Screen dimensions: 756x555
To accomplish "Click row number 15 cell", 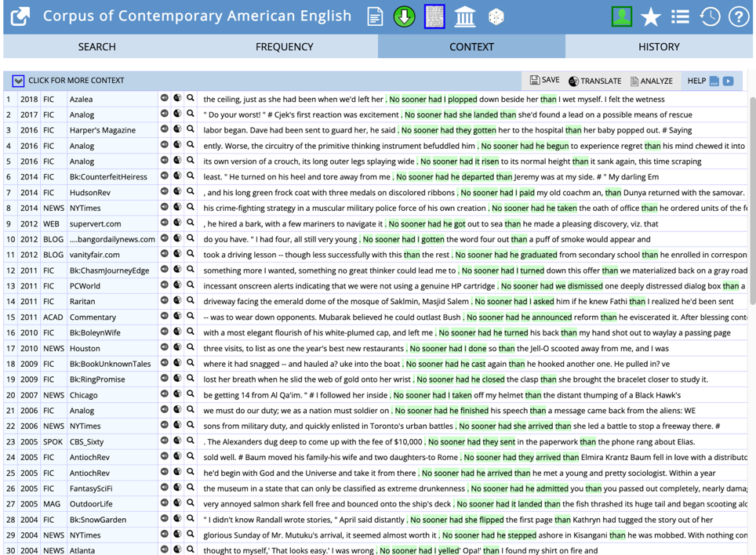I will pos(11,317).
